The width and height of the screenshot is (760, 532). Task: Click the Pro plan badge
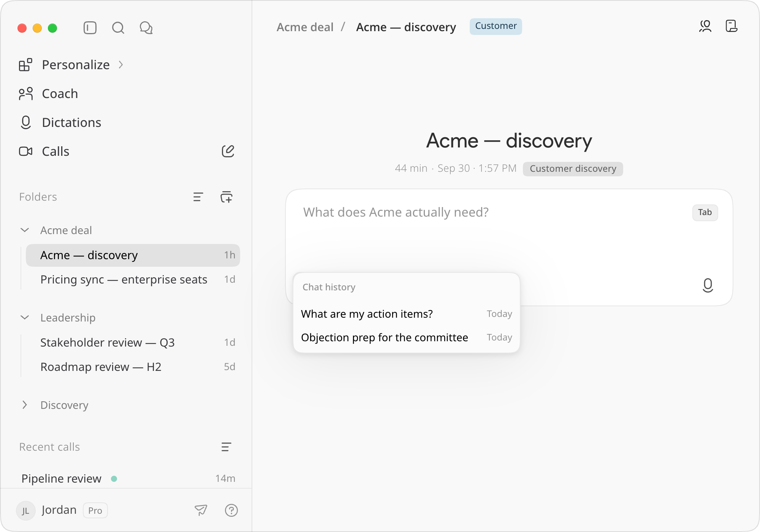pos(95,510)
